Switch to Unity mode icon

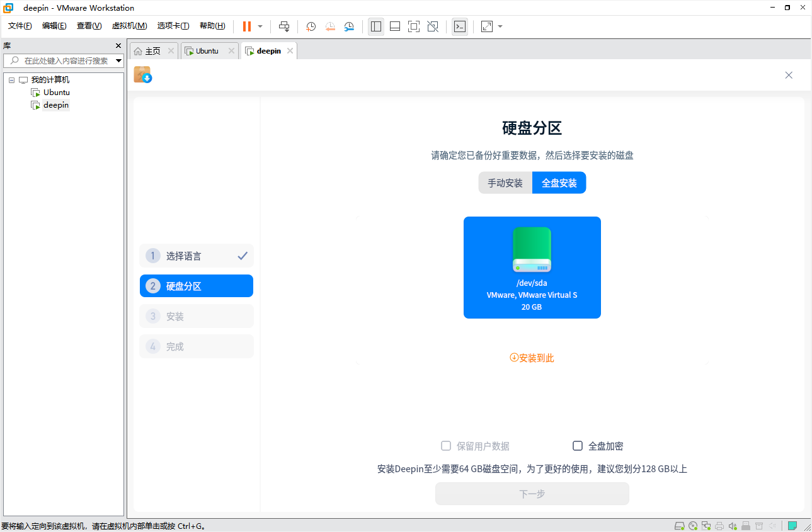click(433, 26)
